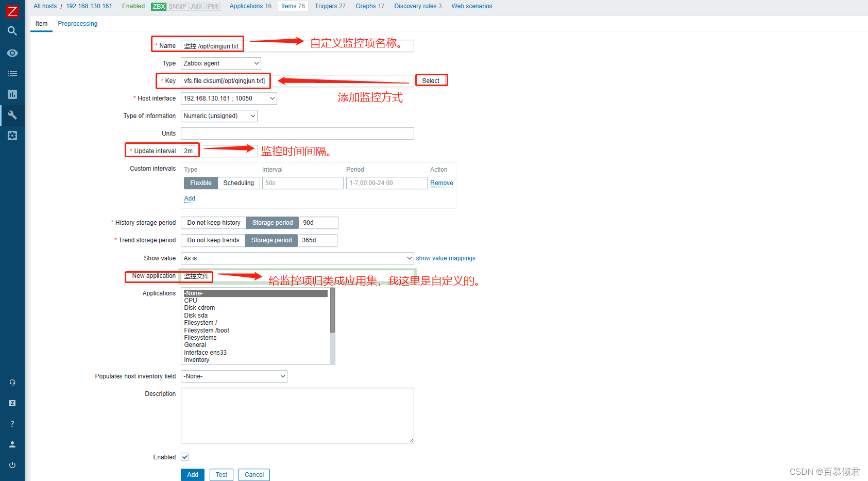868x481 pixels.
Task: Select -None- in Applications list
Action: click(256, 293)
